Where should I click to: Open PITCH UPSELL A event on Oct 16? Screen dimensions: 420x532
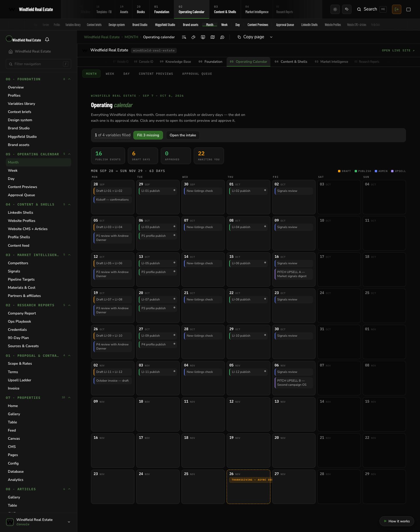pos(294,274)
